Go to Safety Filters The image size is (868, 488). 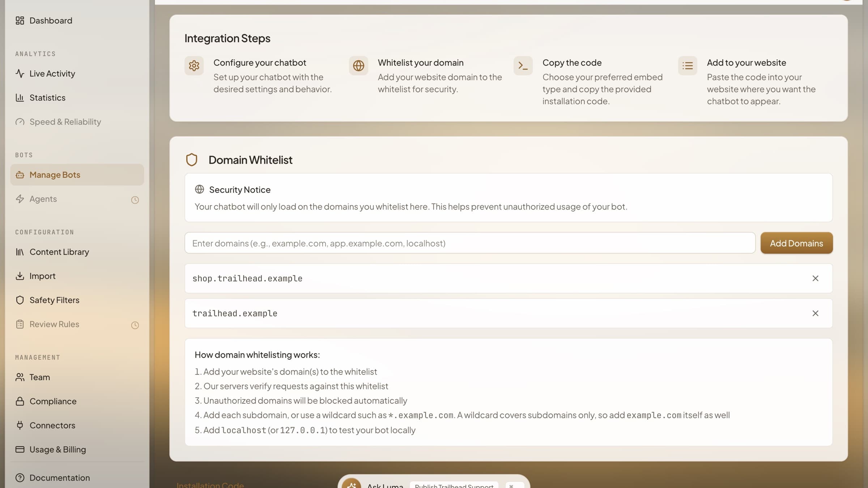coord(77,300)
